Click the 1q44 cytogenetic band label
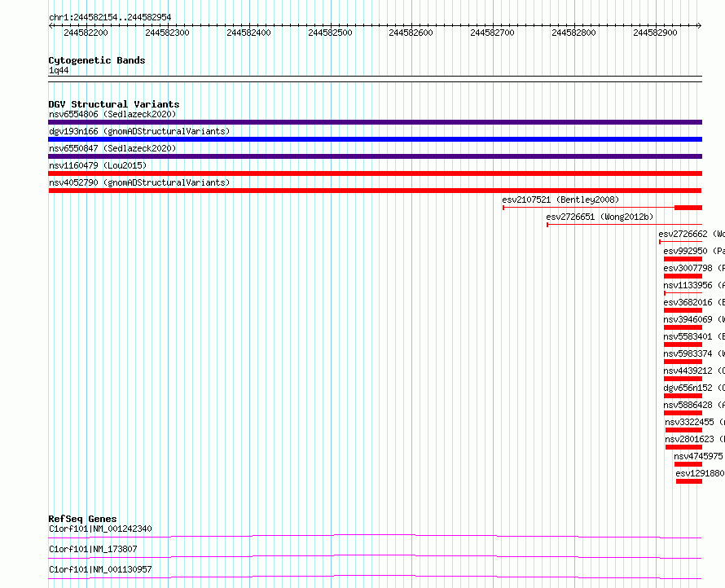The image size is (725, 588). coord(59,70)
